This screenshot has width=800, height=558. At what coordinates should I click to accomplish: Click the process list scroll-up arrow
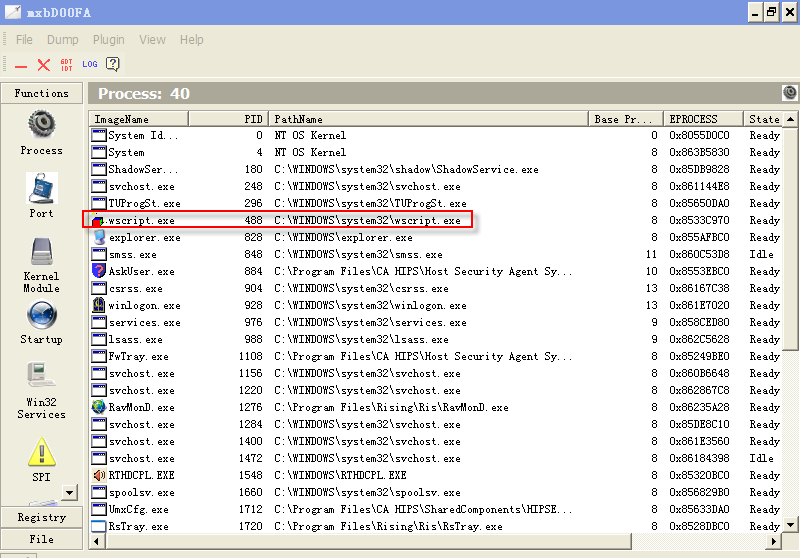(x=790, y=119)
